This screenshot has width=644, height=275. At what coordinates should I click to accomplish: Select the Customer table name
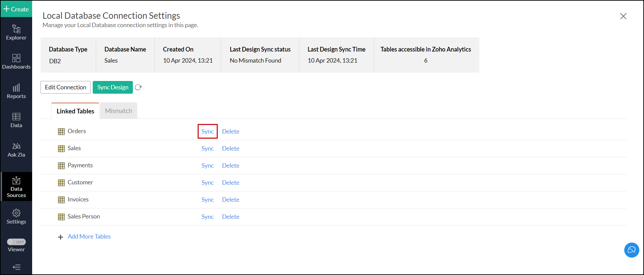point(80,182)
